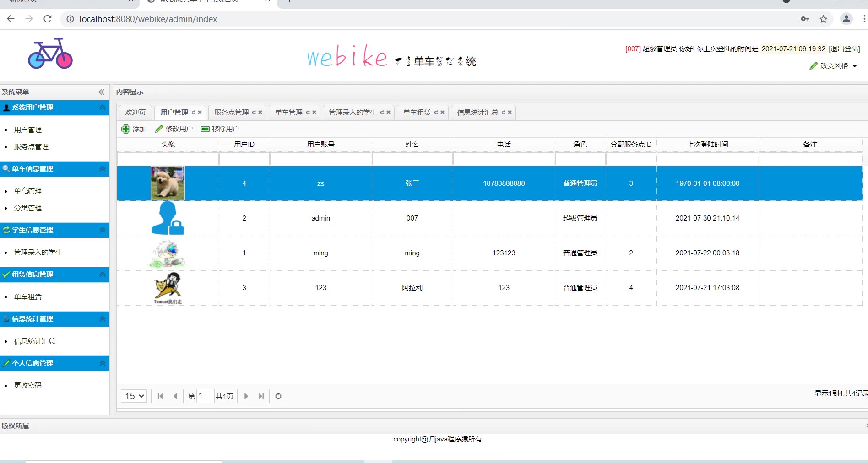Viewport: 868px width, 463px height.
Task: Click the Tomcat avatar thumbnail of user 123
Action: click(x=168, y=288)
